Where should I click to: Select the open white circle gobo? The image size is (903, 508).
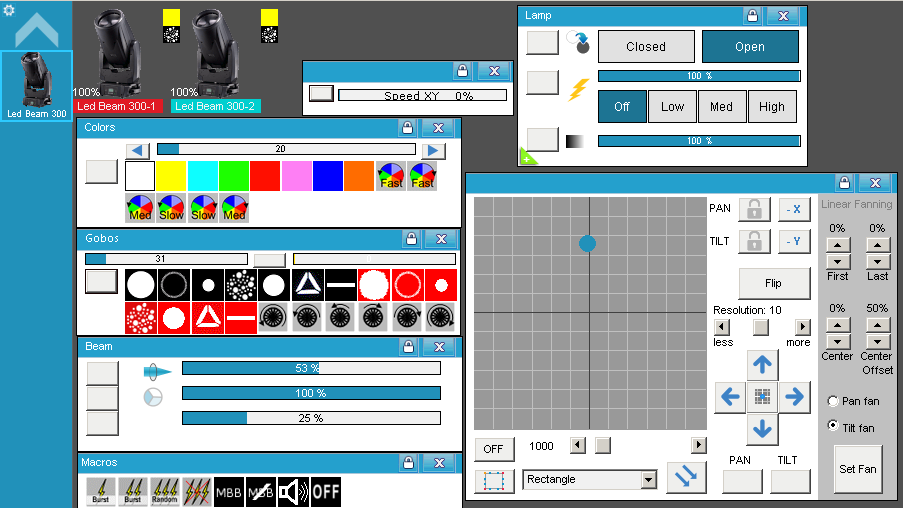pos(141,285)
